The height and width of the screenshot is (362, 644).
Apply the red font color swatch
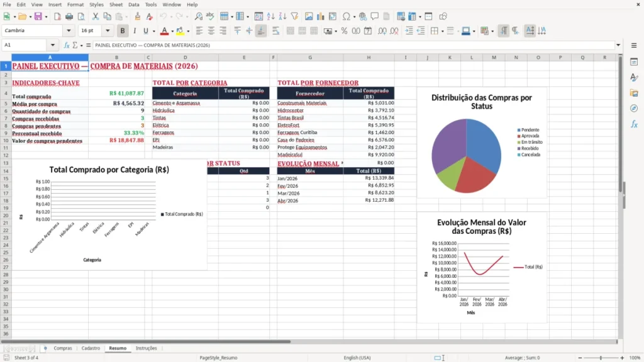(x=164, y=31)
